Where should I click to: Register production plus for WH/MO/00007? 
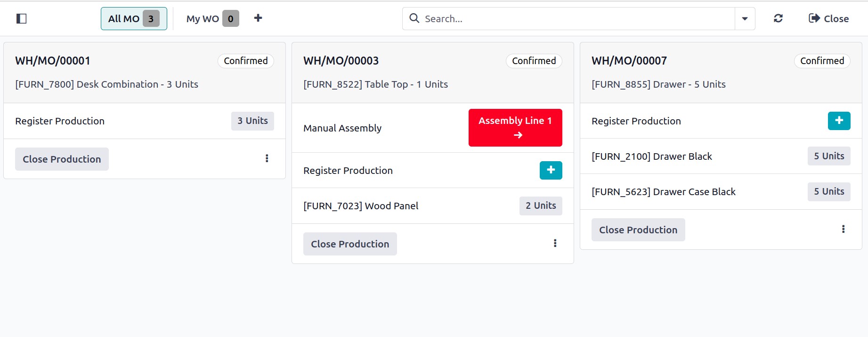(839, 121)
